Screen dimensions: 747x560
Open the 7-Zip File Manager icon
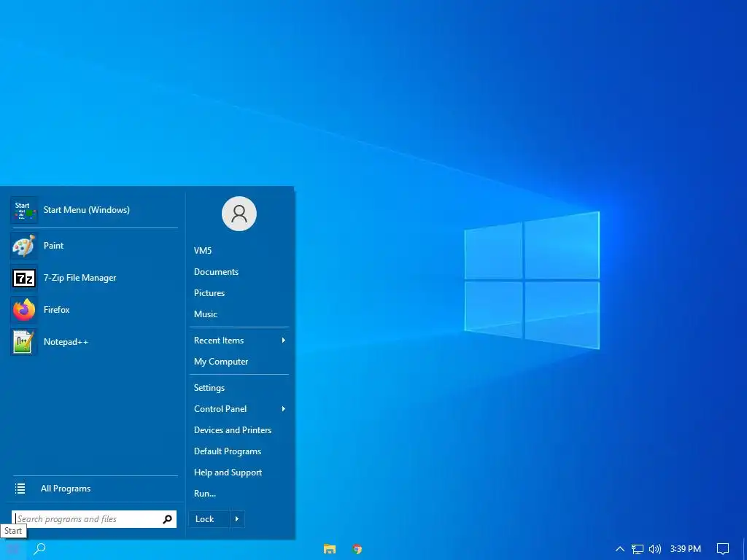24,278
